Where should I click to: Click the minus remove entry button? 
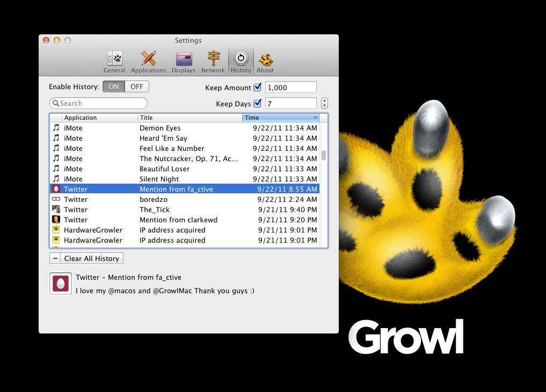coord(55,258)
